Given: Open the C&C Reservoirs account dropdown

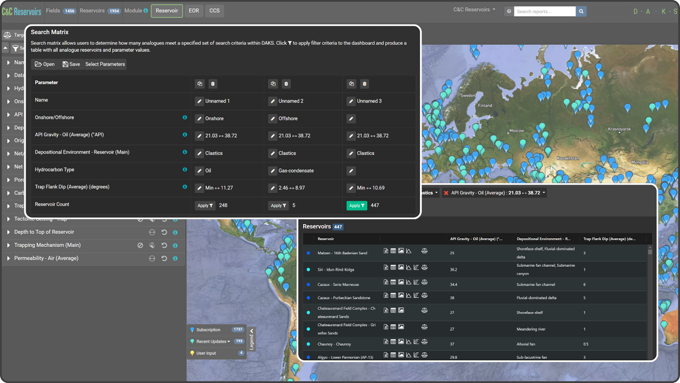Looking at the screenshot, I should click(474, 10).
